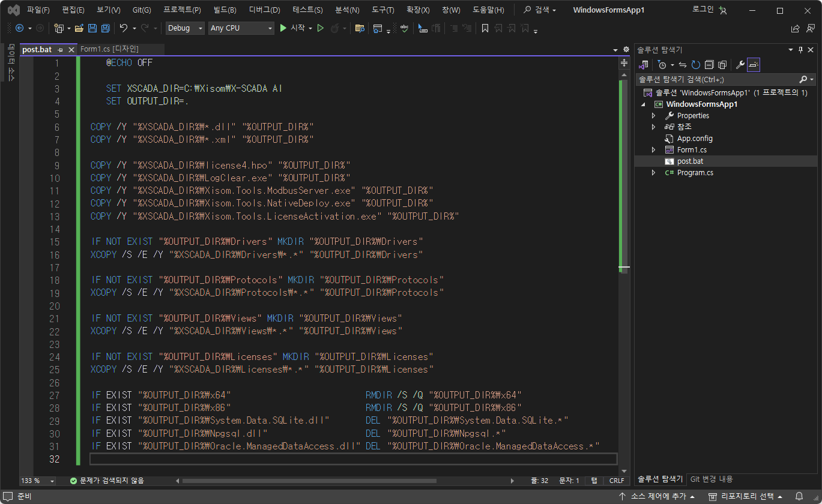Click the New Project icon in toolbar
The width and height of the screenshot is (822, 504).
[x=58, y=28]
